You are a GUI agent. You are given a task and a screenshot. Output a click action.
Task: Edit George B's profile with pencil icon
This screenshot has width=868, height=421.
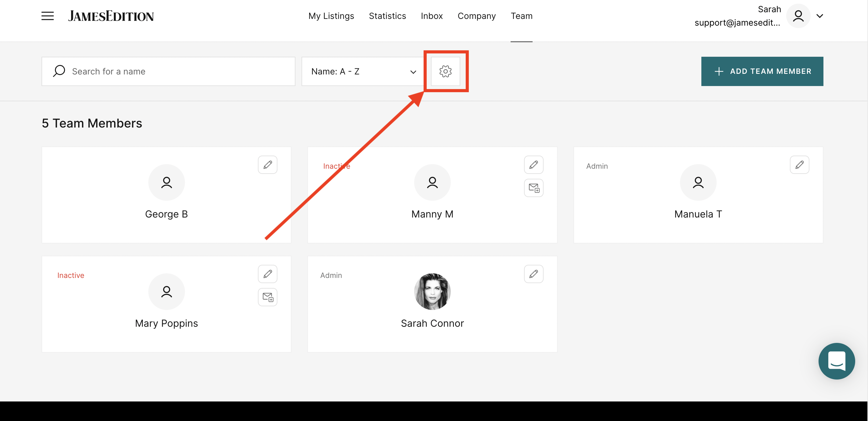[x=267, y=165]
